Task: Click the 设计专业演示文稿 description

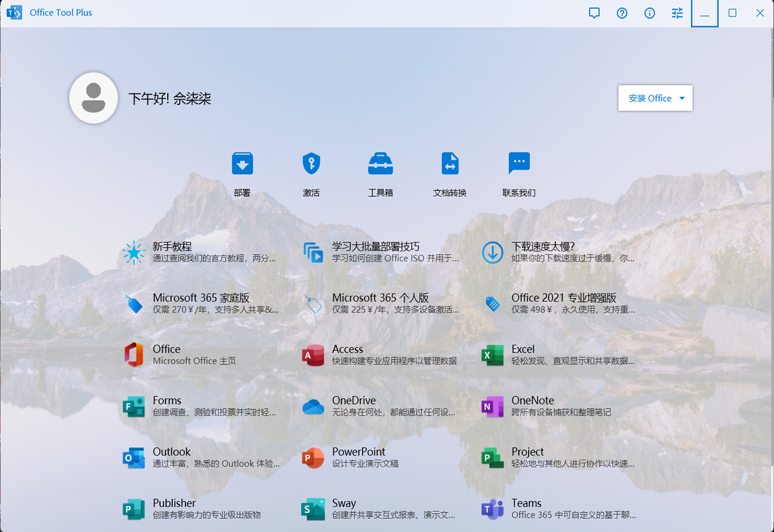Action: [x=365, y=464]
